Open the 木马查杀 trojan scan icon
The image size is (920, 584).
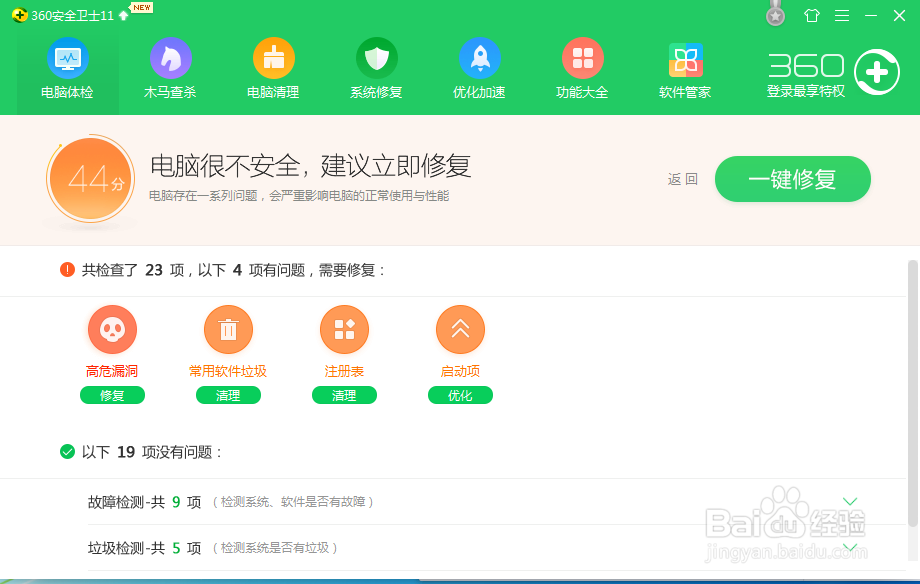(x=170, y=58)
